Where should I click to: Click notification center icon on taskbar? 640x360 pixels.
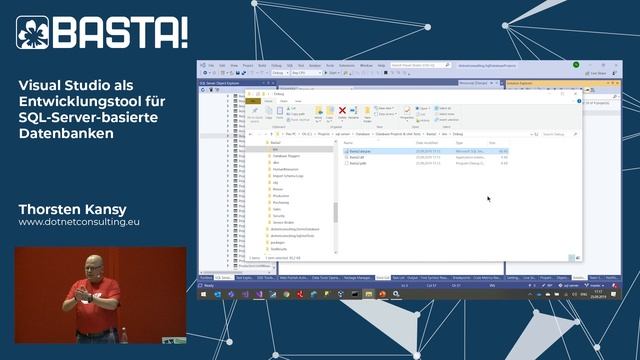[x=613, y=294]
